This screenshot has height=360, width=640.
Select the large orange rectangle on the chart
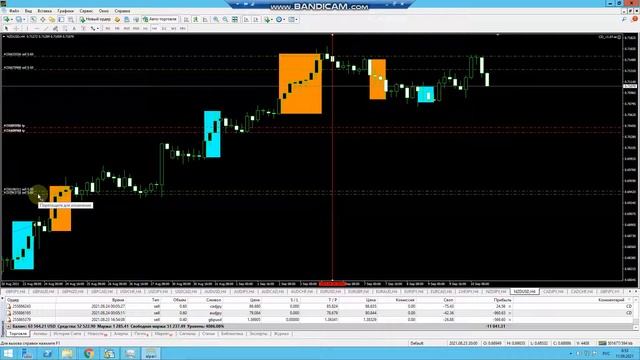tap(300, 84)
